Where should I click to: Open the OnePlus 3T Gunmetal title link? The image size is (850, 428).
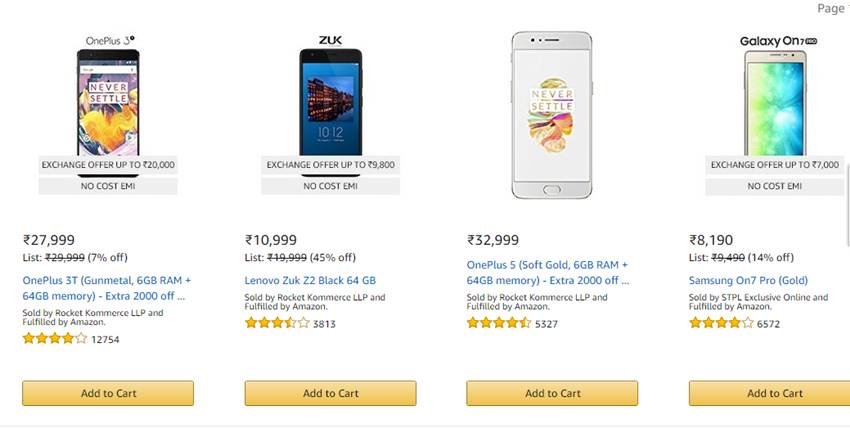pos(106,288)
